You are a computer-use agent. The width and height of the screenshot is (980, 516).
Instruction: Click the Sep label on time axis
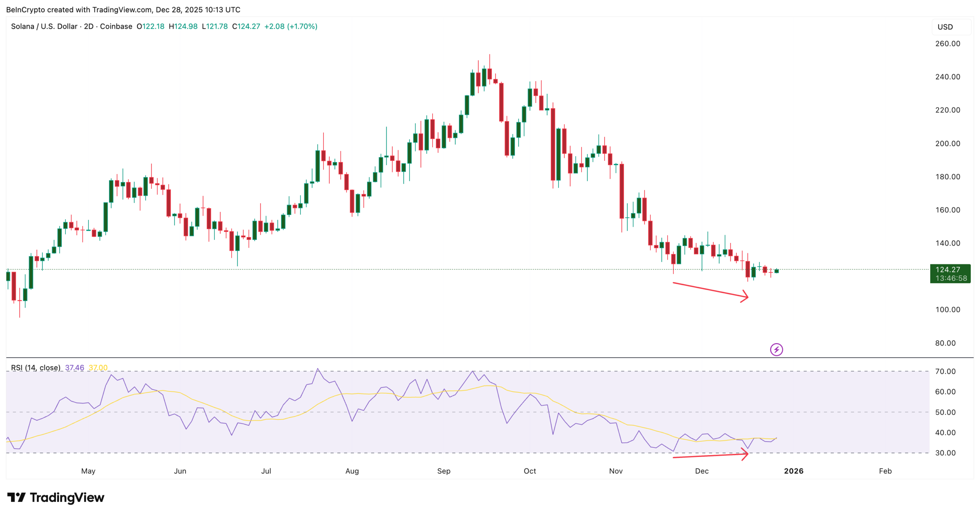pyautogui.click(x=443, y=471)
